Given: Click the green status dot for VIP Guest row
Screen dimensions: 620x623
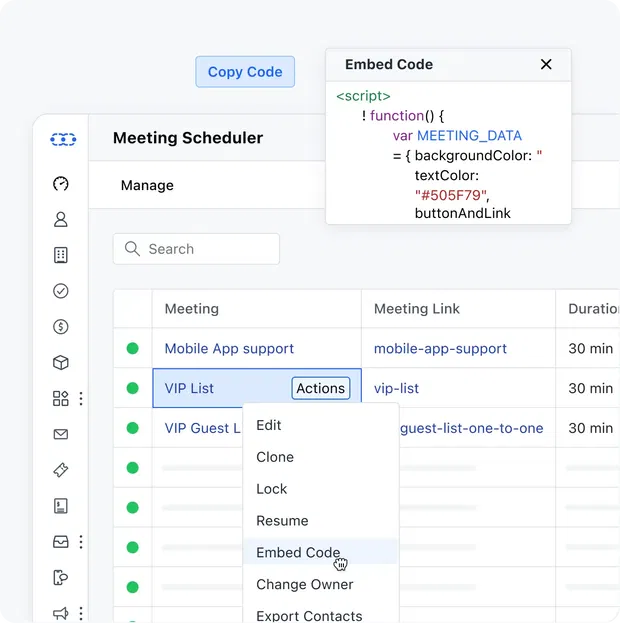Looking at the screenshot, I should click(132, 428).
